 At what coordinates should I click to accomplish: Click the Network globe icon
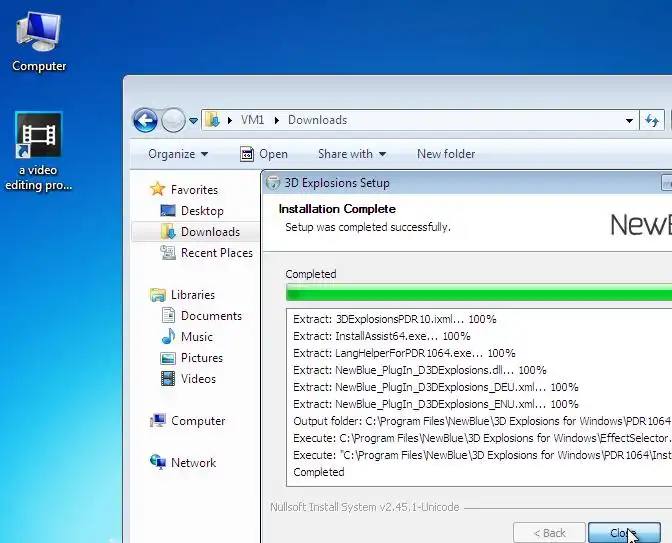click(158, 462)
